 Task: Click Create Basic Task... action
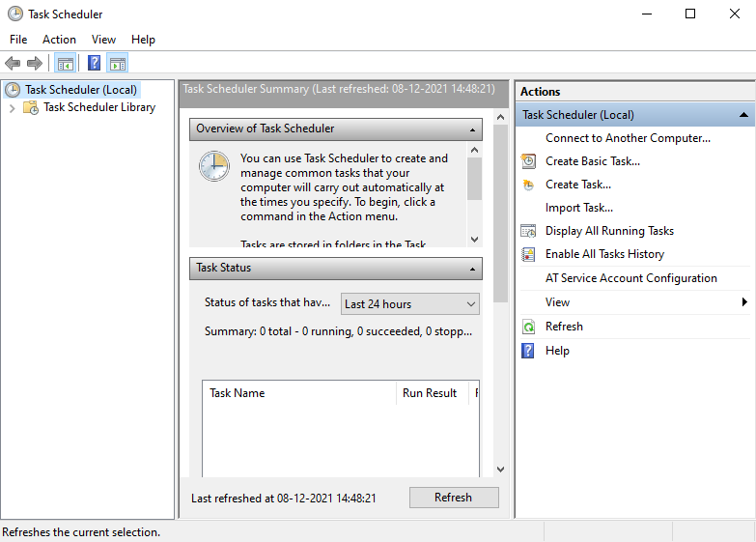(593, 161)
